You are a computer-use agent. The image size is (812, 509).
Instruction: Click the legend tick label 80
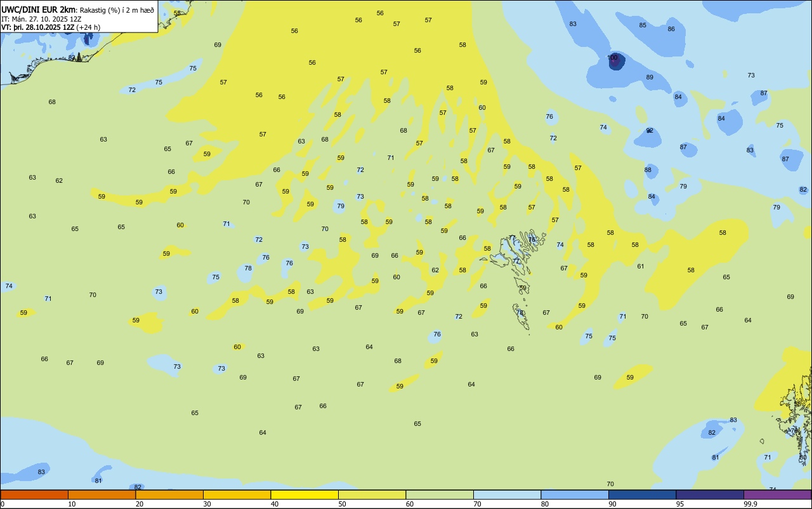coord(545,504)
